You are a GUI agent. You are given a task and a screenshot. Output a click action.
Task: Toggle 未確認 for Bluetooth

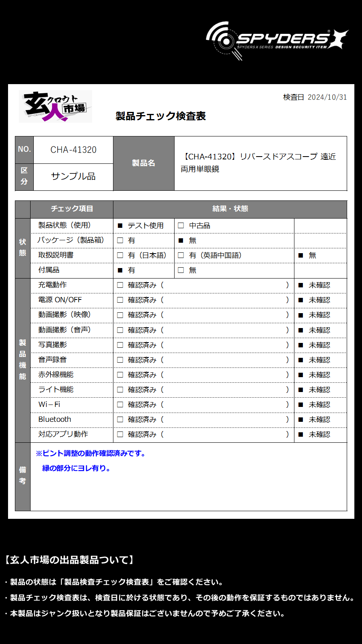pyautogui.click(x=300, y=420)
